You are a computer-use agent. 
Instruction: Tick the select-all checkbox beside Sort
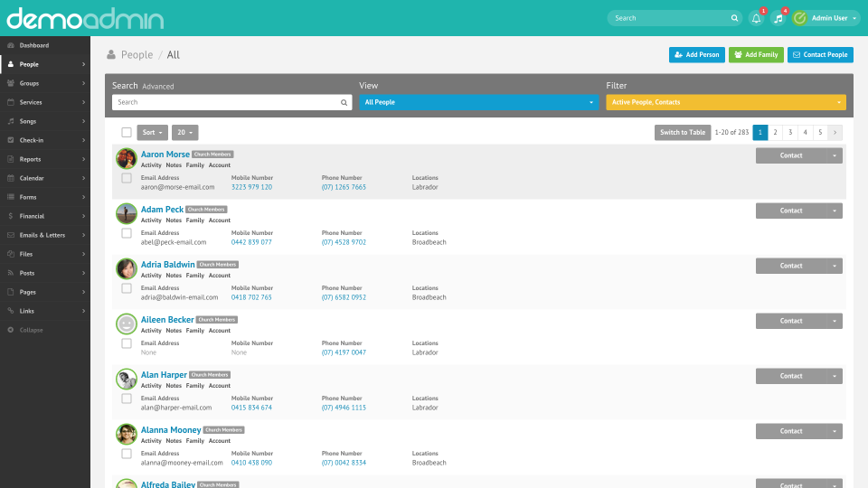(127, 133)
